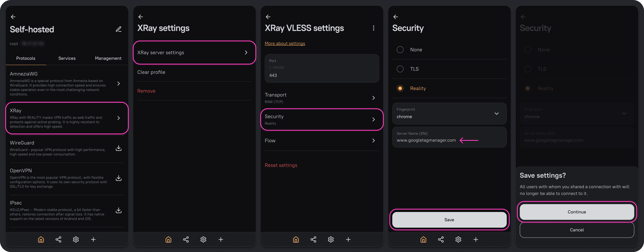Open More about settings link
Viewport: 644px width, 252px height.
[285, 43]
